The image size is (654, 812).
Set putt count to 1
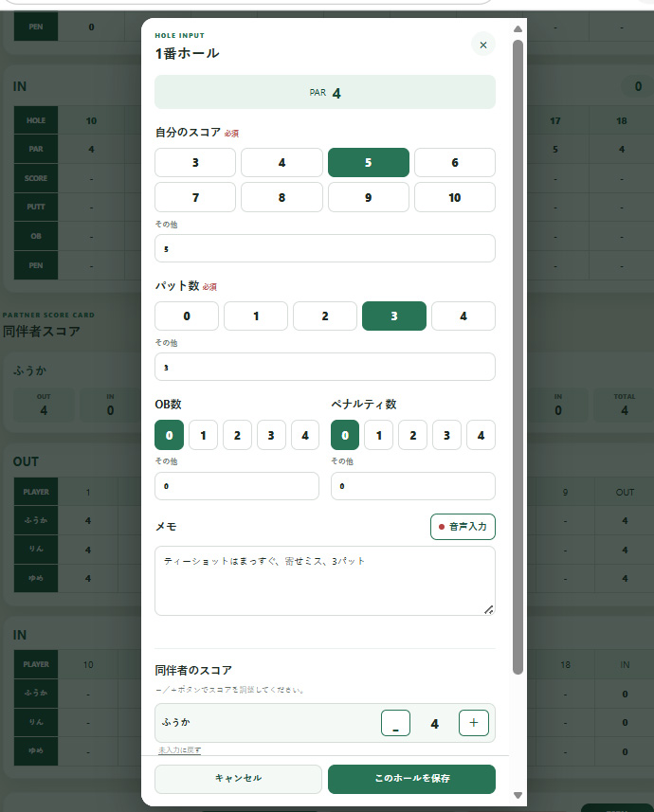[x=256, y=316]
